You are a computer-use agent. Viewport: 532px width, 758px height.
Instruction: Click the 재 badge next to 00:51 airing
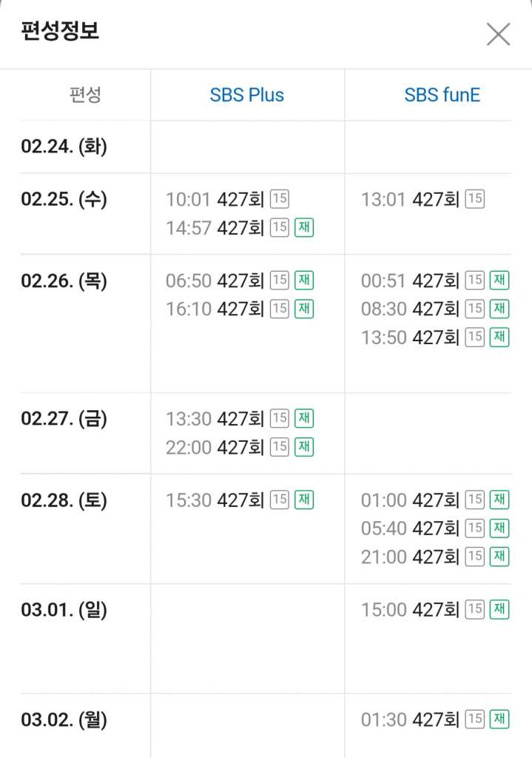pyautogui.click(x=499, y=281)
